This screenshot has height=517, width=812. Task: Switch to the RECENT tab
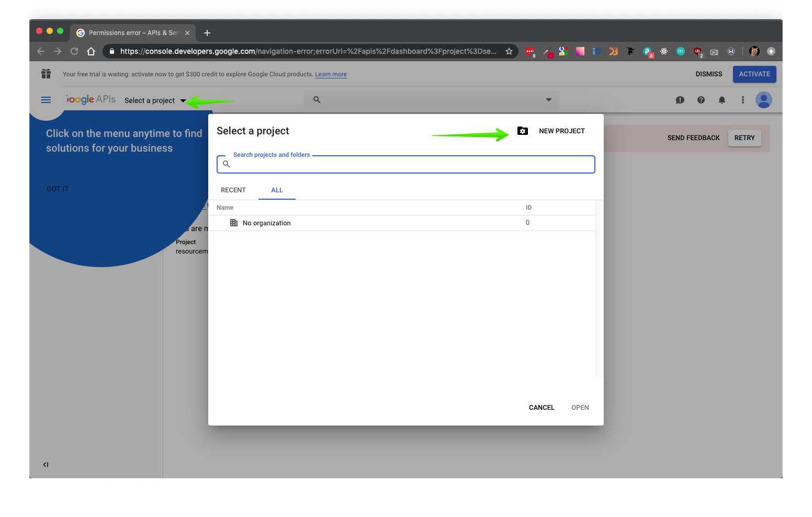tap(233, 190)
